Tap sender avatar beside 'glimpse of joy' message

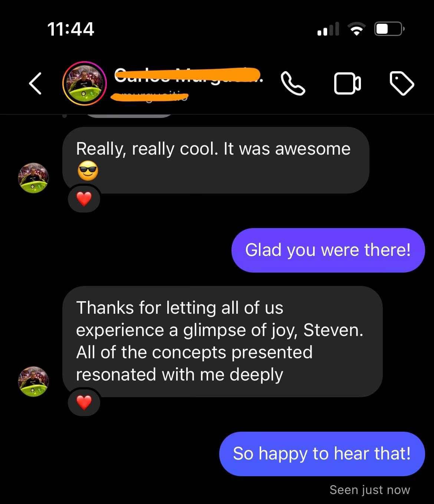33,382
